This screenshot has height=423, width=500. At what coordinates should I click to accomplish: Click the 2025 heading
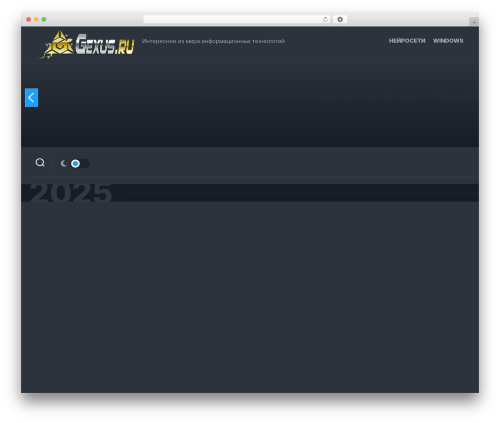(71, 192)
